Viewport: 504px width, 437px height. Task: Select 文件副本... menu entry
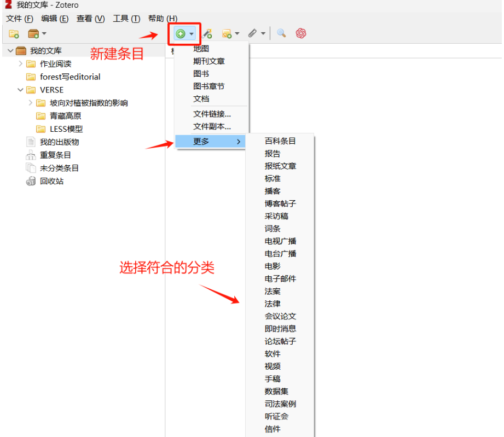pos(212,126)
